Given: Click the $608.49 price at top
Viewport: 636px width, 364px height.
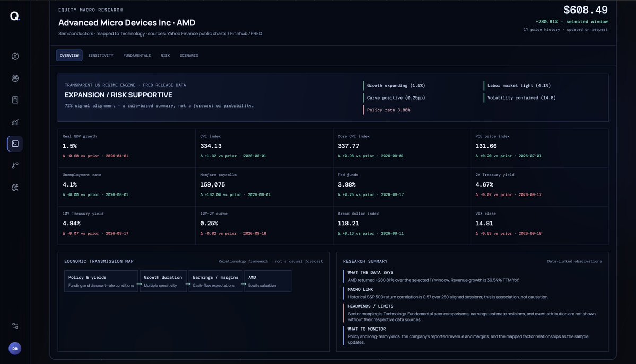Looking at the screenshot, I should point(585,10).
